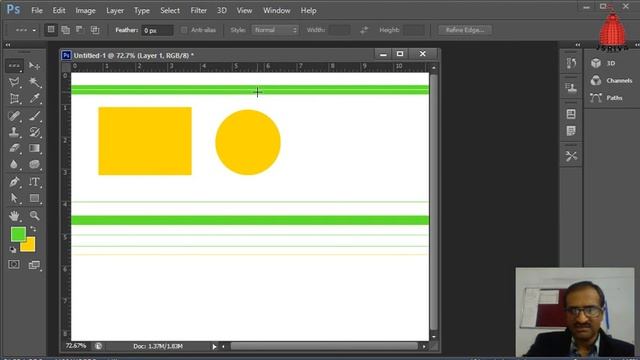This screenshot has width=640, height=360.
Task: Choose New selection mode
Action: pyautogui.click(x=51, y=29)
